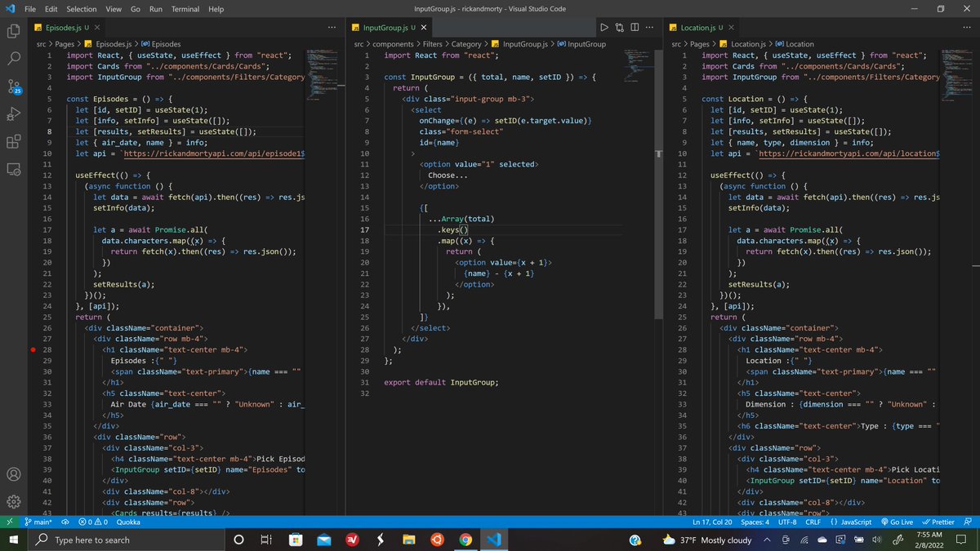
Task: Open the View menu
Action: tap(114, 8)
